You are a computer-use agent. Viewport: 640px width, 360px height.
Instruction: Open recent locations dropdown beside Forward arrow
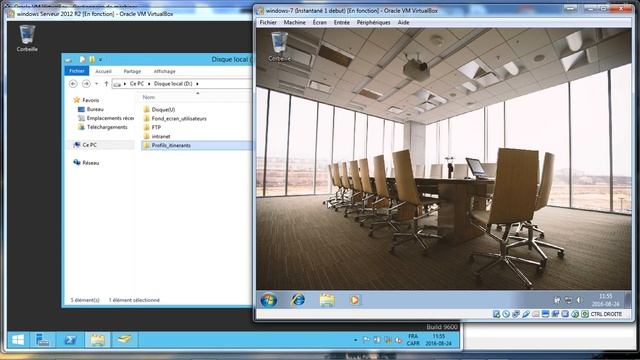[96, 84]
